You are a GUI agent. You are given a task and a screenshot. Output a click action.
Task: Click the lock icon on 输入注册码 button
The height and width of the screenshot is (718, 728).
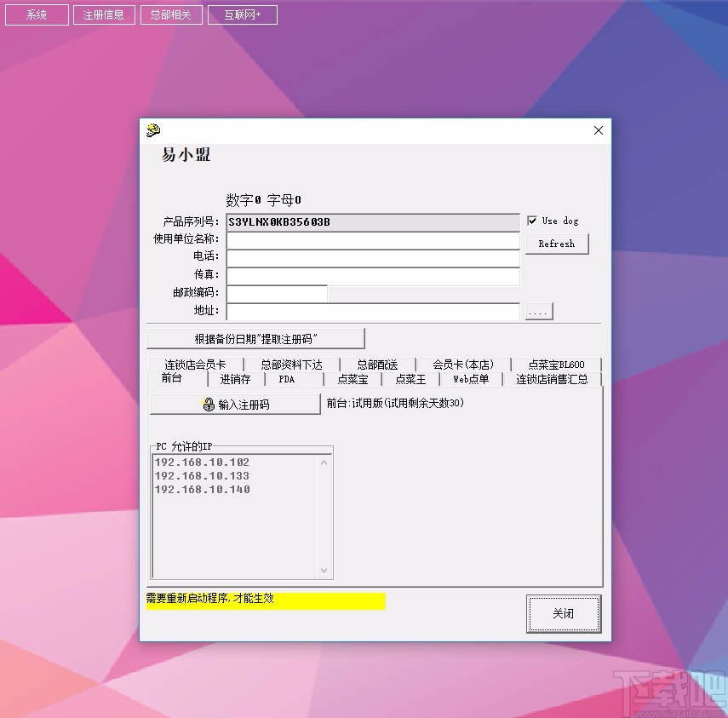click(209, 404)
